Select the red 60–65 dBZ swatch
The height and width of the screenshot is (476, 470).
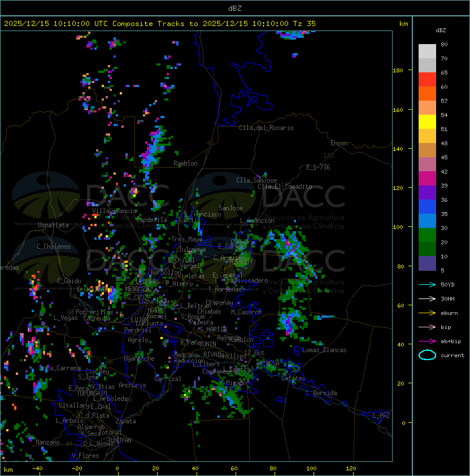tap(427, 80)
